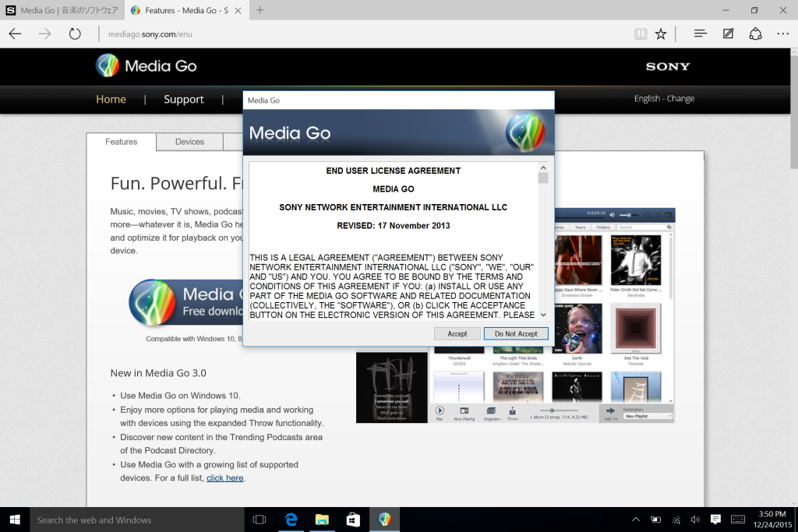Click the Media Go taskbar icon
The width and height of the screenshot is (798, 532).
385,520
